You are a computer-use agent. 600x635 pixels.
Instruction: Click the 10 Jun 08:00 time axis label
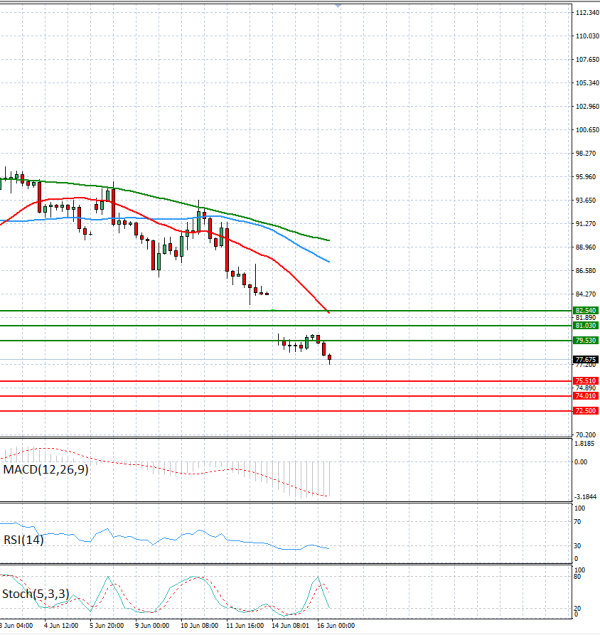(x=199, y=626)
